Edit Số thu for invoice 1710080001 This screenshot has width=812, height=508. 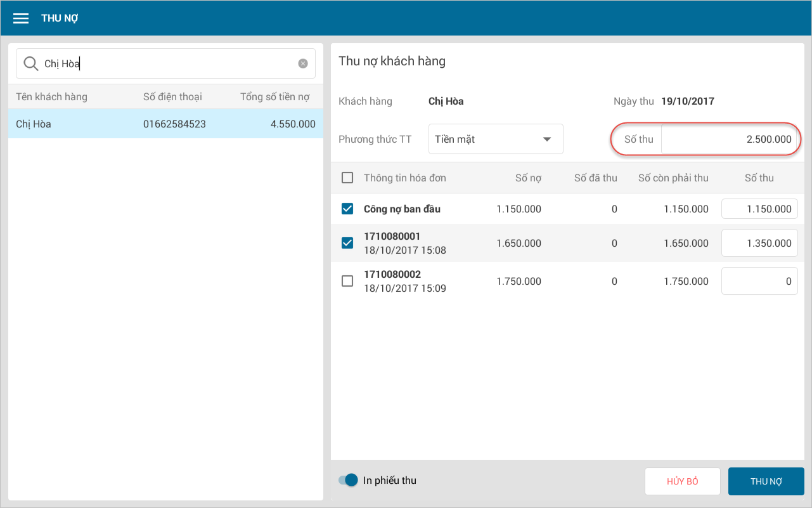tap(759, 243)
